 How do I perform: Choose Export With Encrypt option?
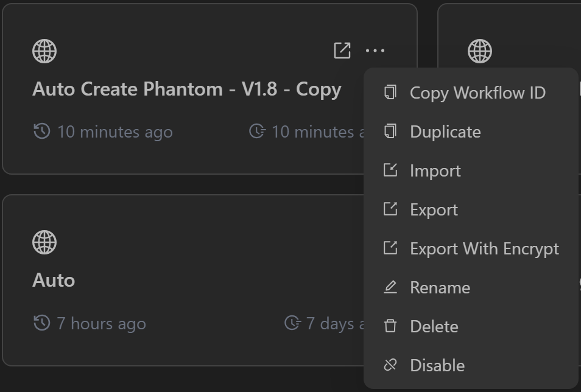point(484,248)
